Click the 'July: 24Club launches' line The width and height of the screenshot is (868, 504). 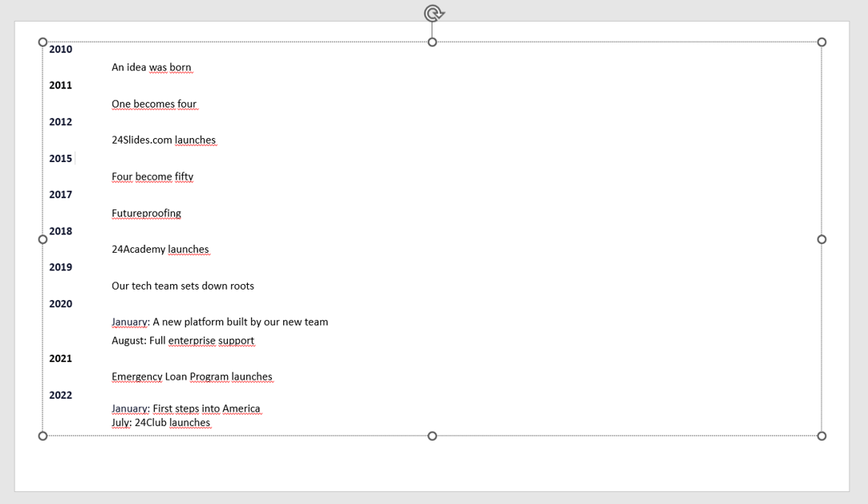click(x=160, y=423)
